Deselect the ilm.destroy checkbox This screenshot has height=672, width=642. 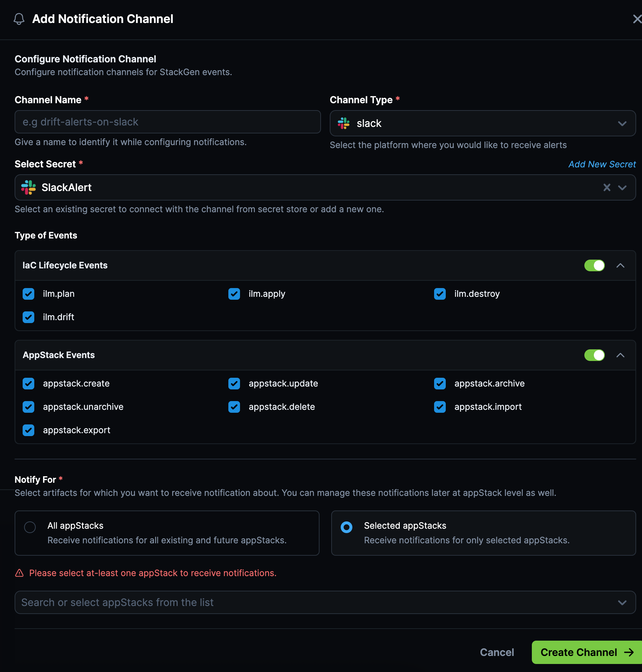440,294
